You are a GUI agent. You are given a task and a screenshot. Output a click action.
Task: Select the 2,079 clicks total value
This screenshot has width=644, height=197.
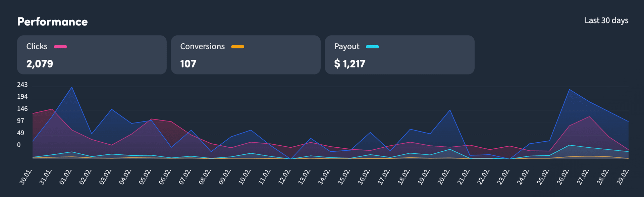40,64
